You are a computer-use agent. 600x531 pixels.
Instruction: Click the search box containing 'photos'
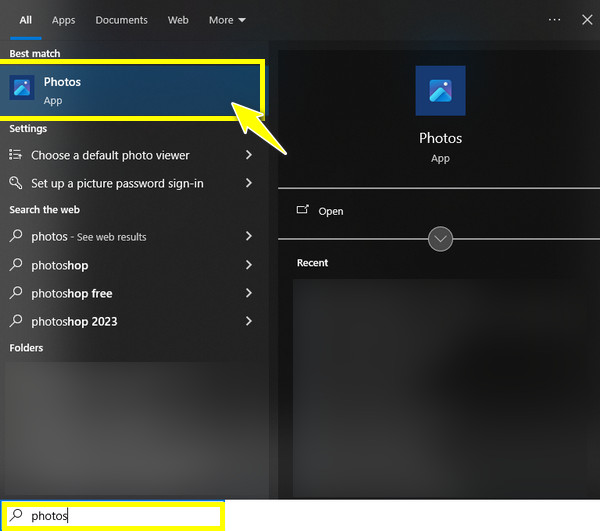click(113, 516)
